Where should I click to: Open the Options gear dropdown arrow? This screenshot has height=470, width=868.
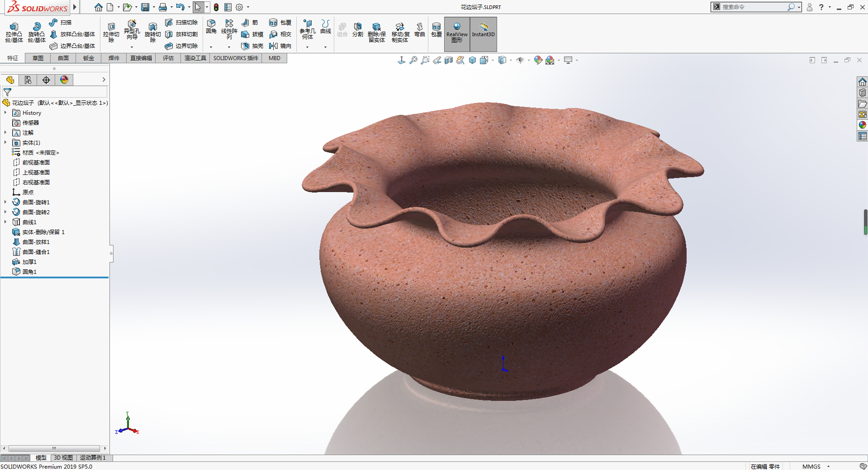248,7
